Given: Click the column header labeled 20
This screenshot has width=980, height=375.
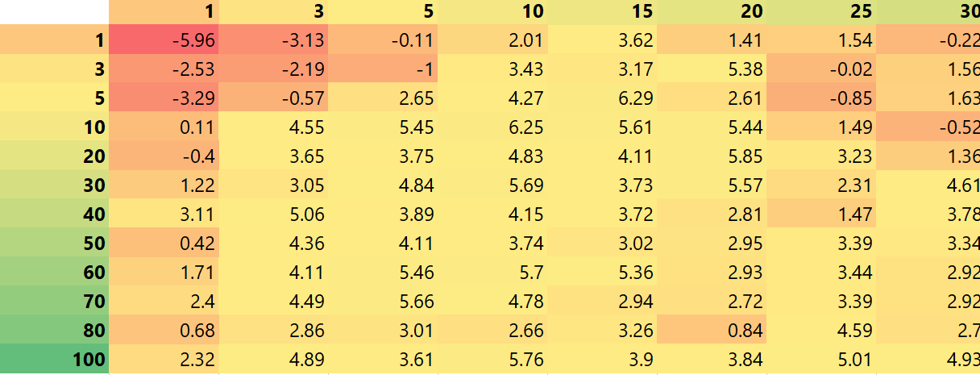Looking at the screenshot, I should (712, 11).
